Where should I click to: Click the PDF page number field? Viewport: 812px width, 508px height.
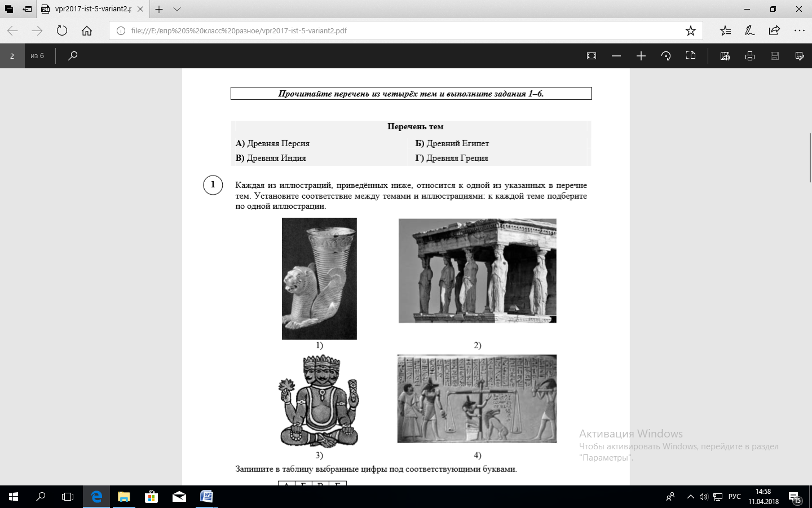pos(12,56)
